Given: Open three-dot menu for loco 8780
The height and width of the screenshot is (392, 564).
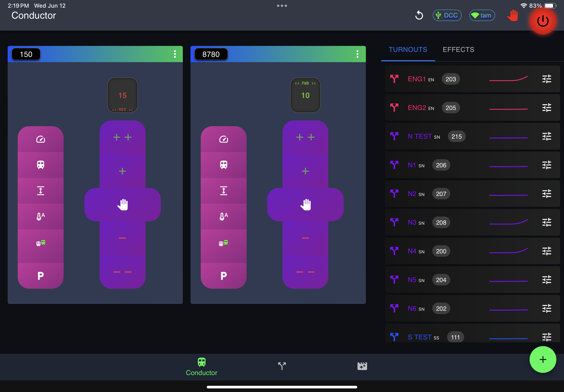Looking at the screenshot, I should point(358,54).
